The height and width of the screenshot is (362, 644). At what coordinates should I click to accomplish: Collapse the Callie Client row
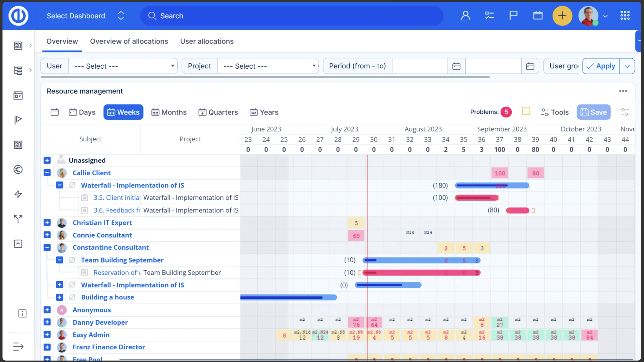click(47, 173)
